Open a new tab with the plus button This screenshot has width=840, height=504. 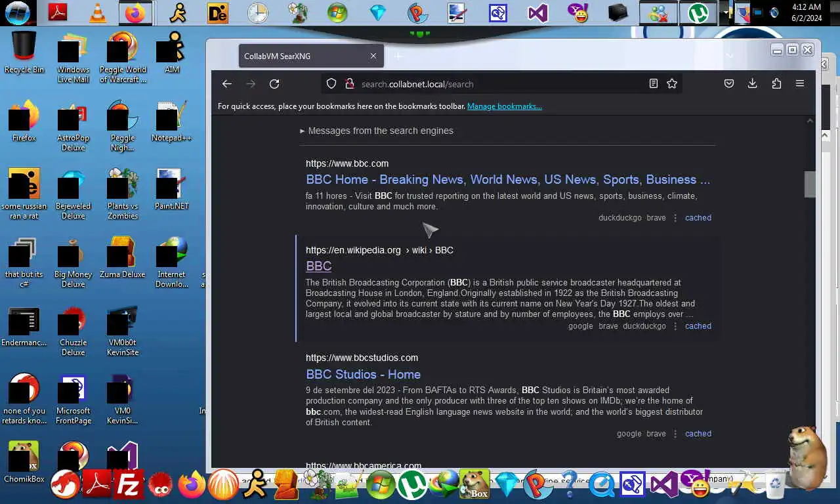point(398,56)
